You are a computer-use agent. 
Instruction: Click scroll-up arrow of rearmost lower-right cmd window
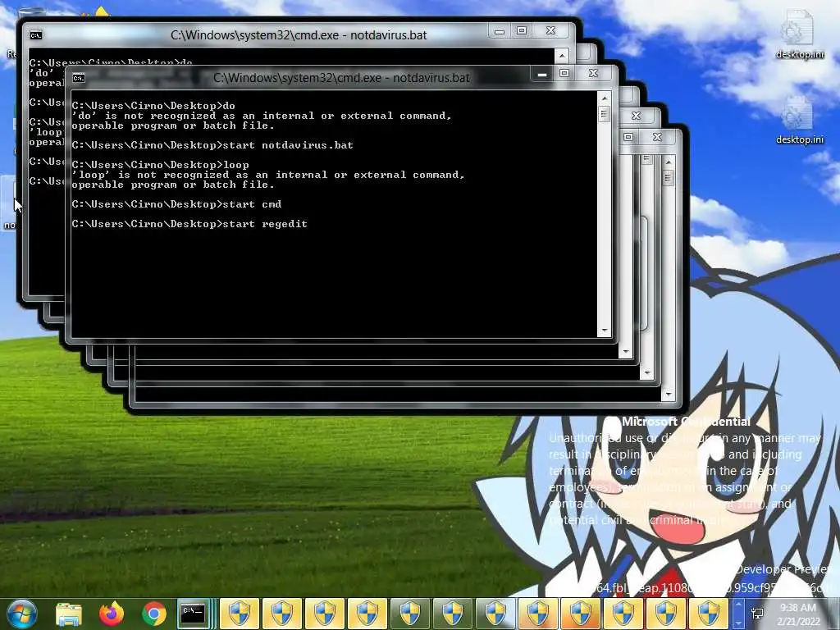coord(668,162)
